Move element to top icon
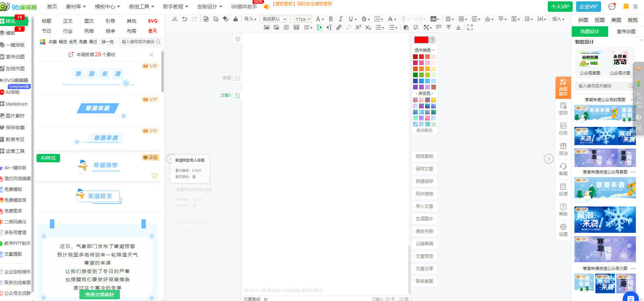Viewport: 644px width, 301px height. (x=448, y=28)
